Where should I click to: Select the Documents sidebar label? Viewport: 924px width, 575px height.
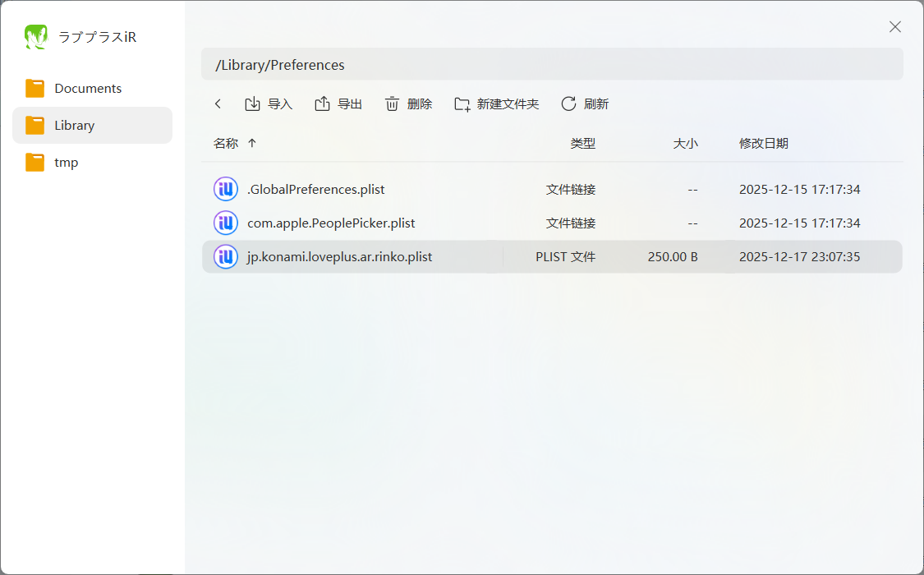point(88,89)
